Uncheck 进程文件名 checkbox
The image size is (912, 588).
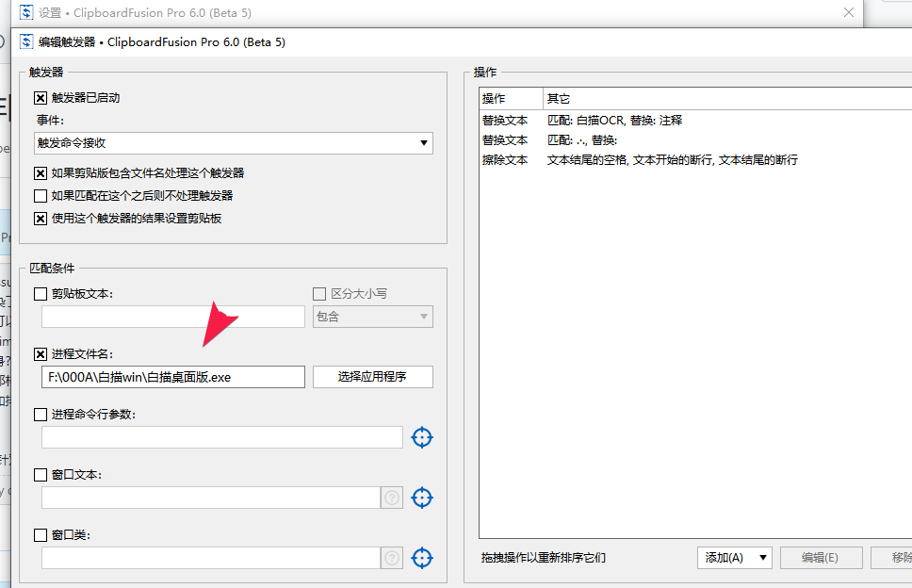coord(41,354)
